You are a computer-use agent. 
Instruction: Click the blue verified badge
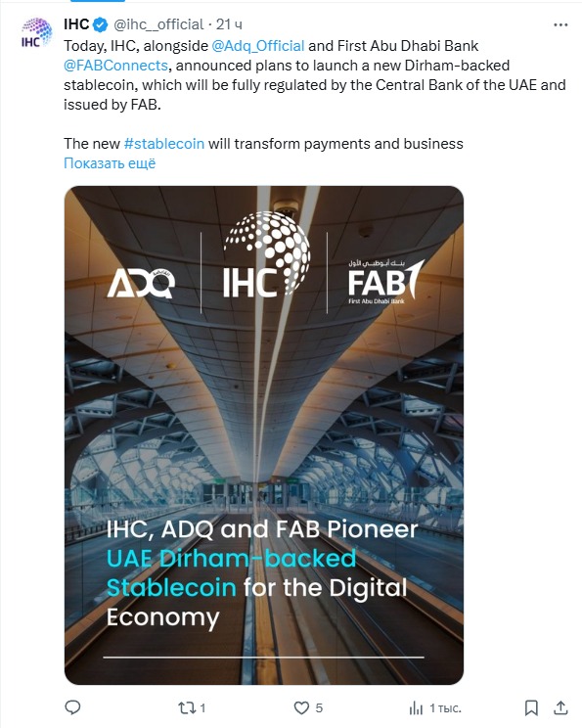[100, 24]
